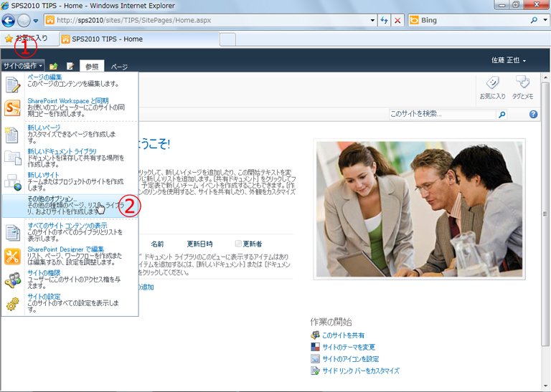Click the Refresh page icon

(384, 21)
